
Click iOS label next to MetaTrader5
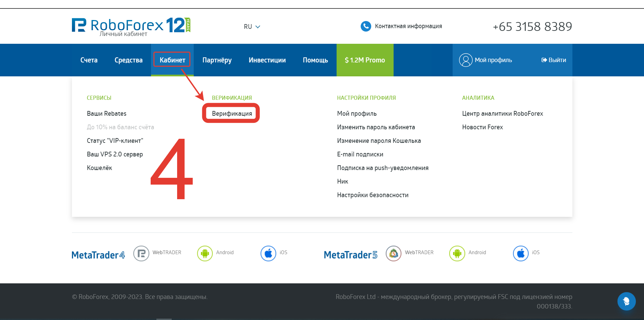click(536, 252)
